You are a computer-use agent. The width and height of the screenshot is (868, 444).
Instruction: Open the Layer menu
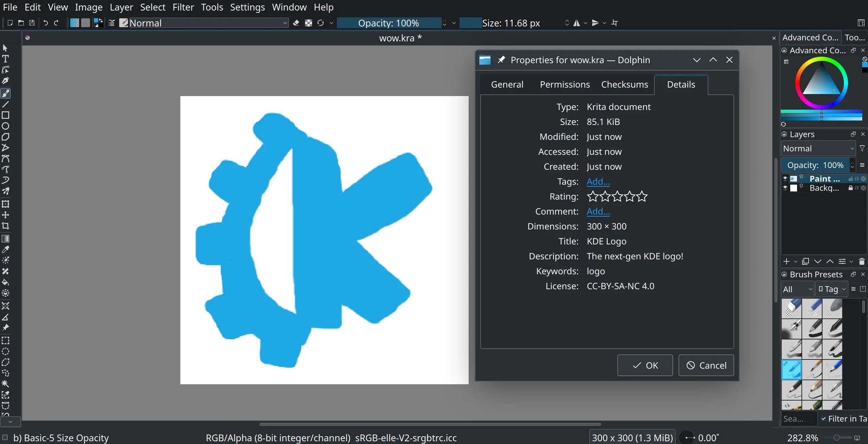121,7
